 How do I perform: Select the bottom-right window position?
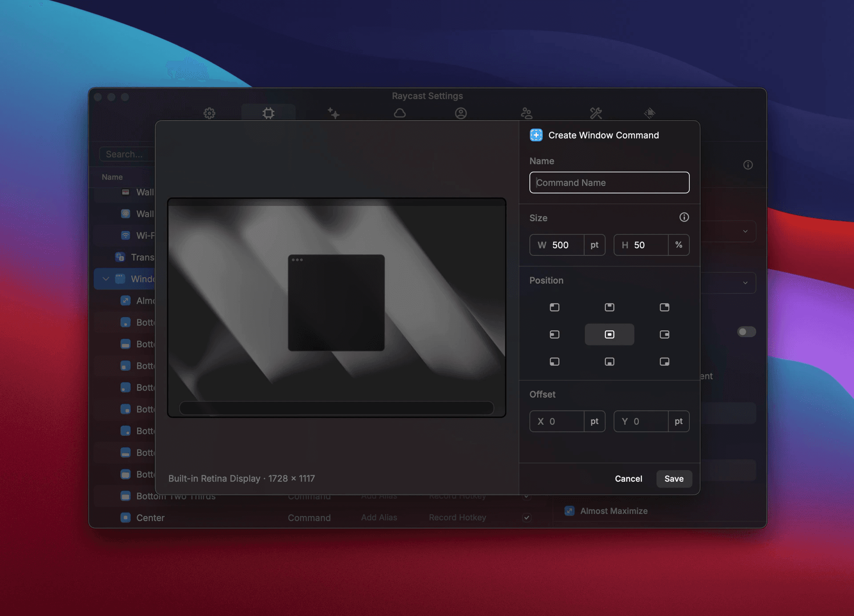665,362
